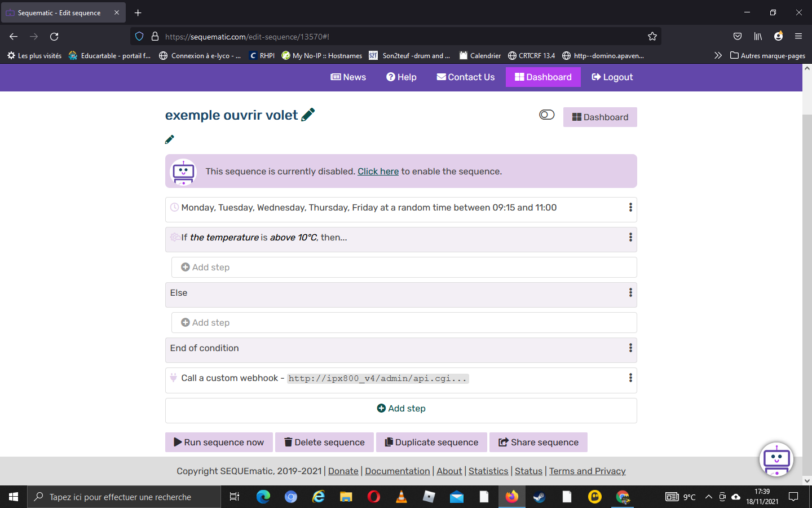
Task: Click the Windows taskbar search field
Action: tap(124, 497)
